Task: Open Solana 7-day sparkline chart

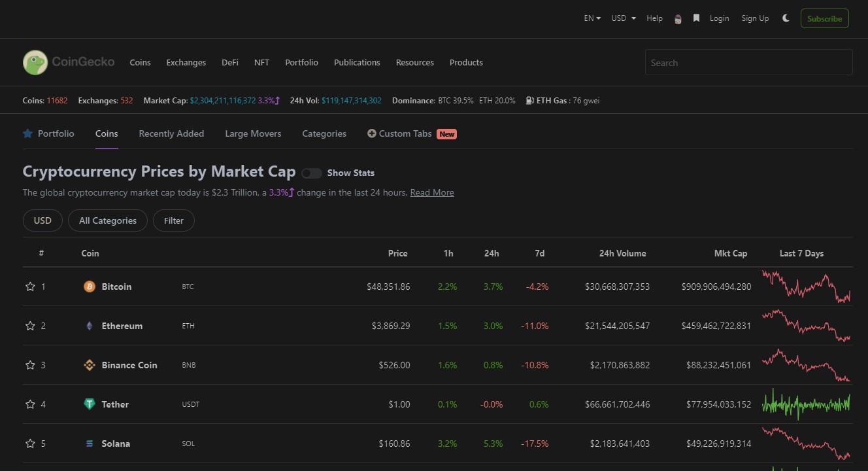Action: click(807, 444)
